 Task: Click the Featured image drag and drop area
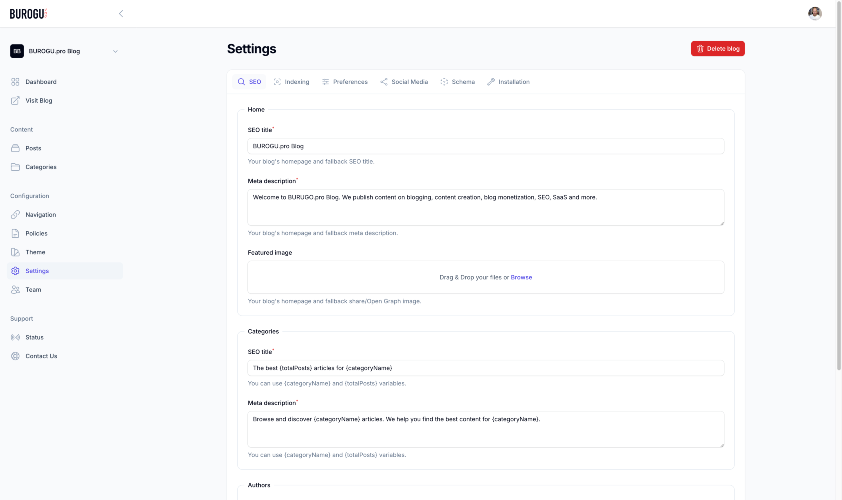point(485,277)
